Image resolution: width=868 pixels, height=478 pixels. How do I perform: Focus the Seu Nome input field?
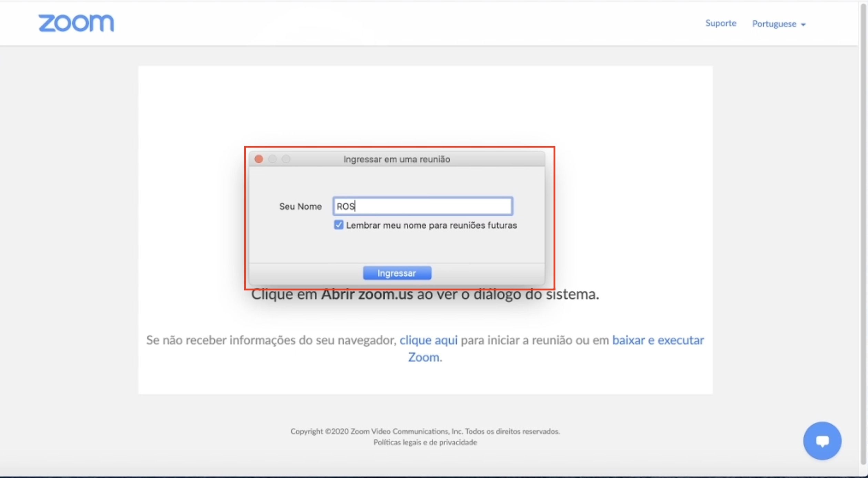tap(423, 206)
